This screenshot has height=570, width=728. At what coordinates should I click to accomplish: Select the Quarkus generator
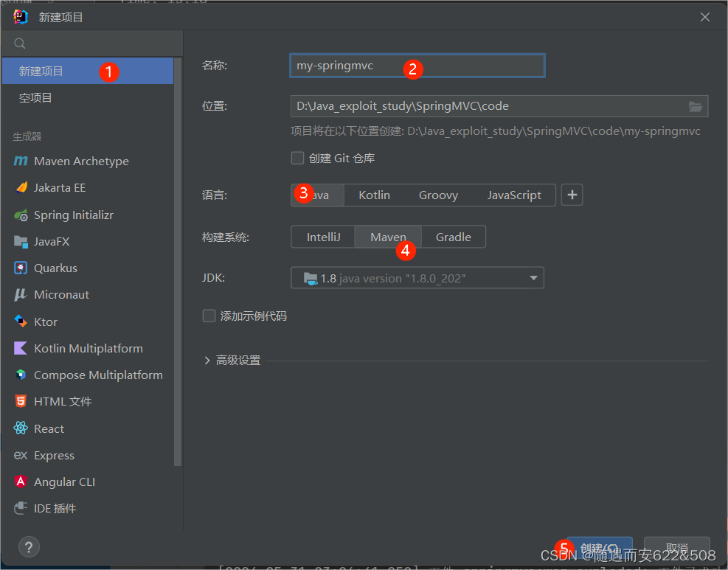tap(58, 268)
